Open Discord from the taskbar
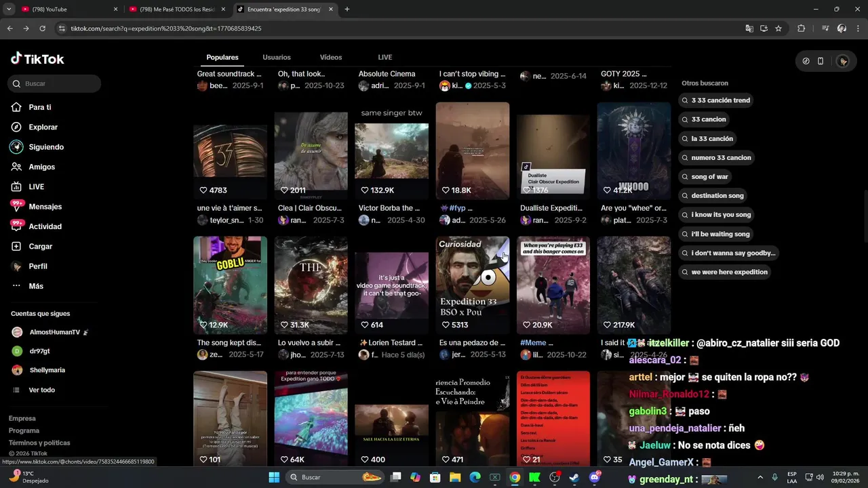 [595, 477]
